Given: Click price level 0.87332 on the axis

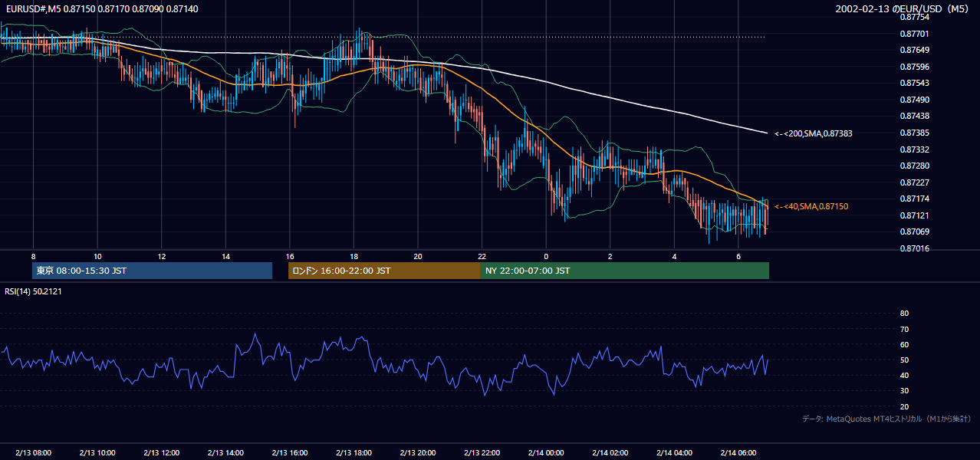Looking at the screenshot, I should pos(913,149).
